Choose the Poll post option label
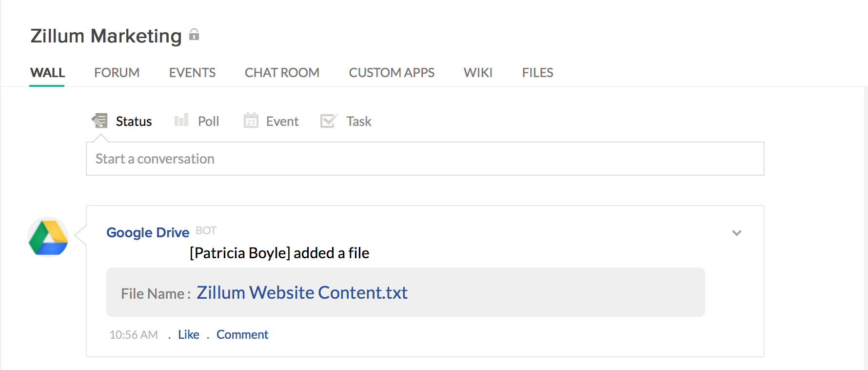The height and width of the screenshot is (370, 868). tap(208, 121)
